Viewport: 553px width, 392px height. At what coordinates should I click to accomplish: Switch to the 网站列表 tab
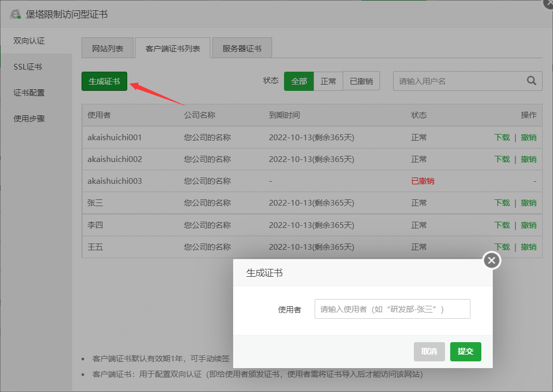point(107,47)
